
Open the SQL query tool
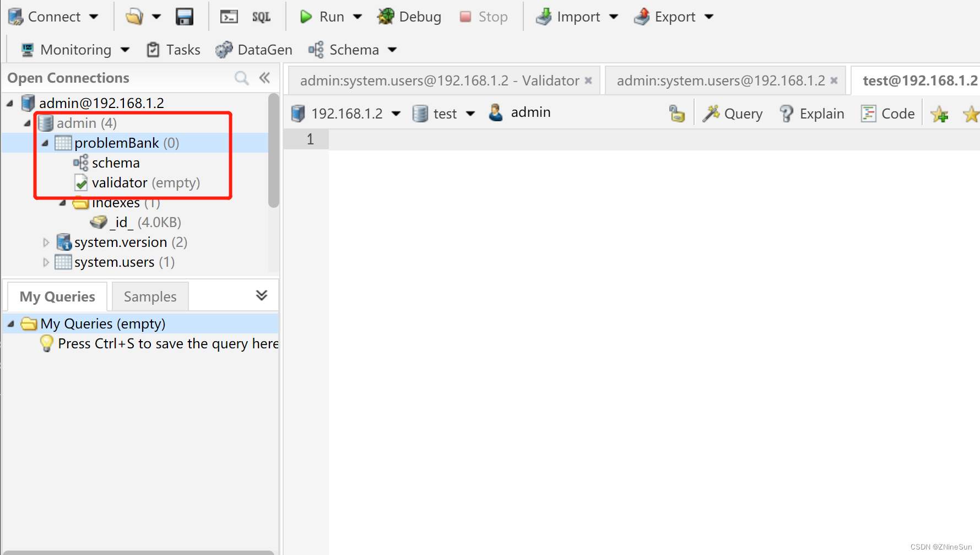tap(261, 17)
